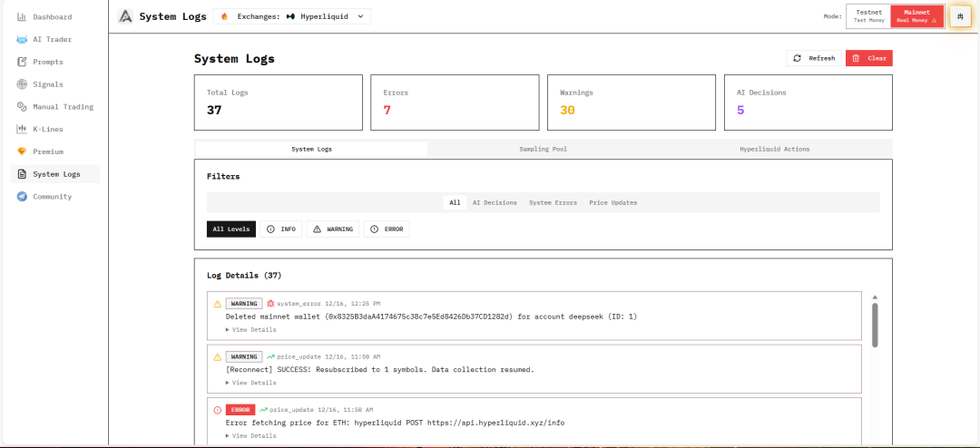The width and height of the screenshot is (980, 448).
Task: Refresh the system logs
Action: (814, 58)
